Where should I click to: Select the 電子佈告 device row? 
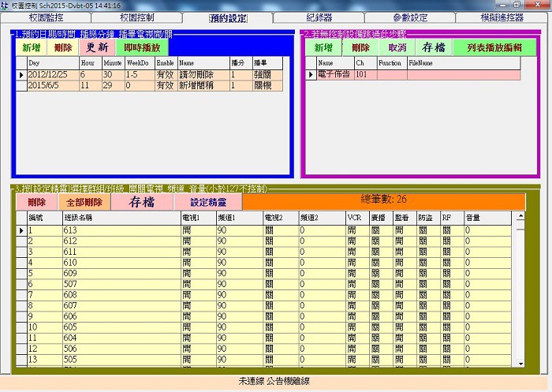334,75
